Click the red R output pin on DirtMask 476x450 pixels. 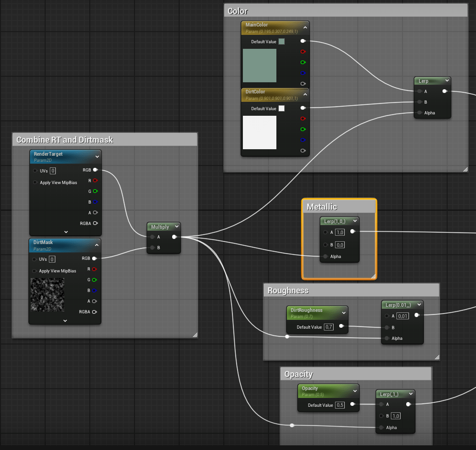(95, 269)
